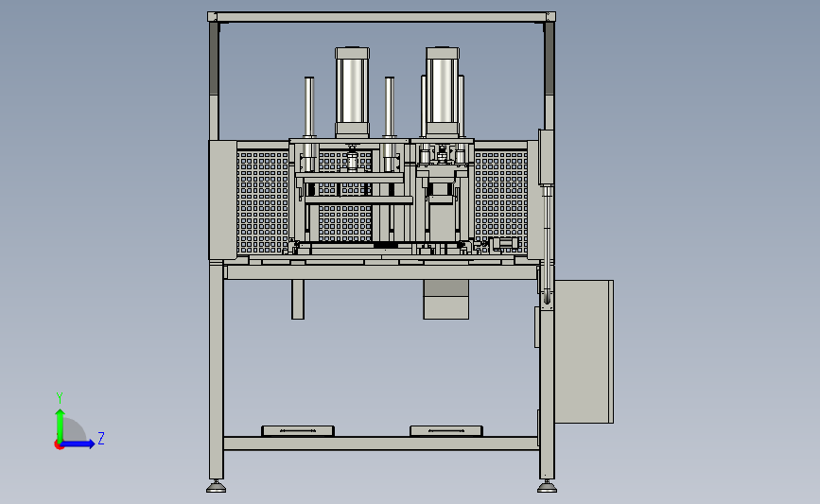Viewport: 820px width, 504px height.
Task: Select the leftmost thin guide rod
Action: [x=309, y=107]
